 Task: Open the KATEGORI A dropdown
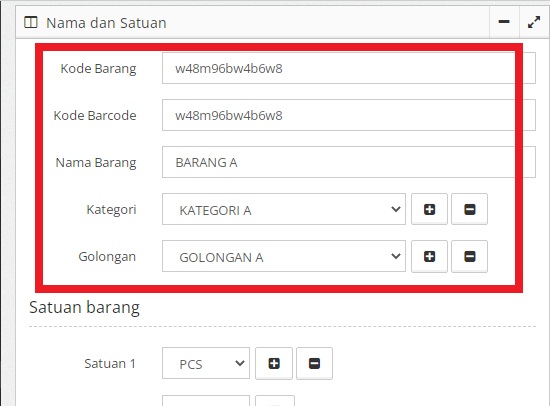pos(284,209)
